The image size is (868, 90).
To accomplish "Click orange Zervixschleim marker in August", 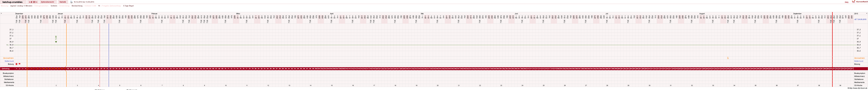I will tap(728, 58).
